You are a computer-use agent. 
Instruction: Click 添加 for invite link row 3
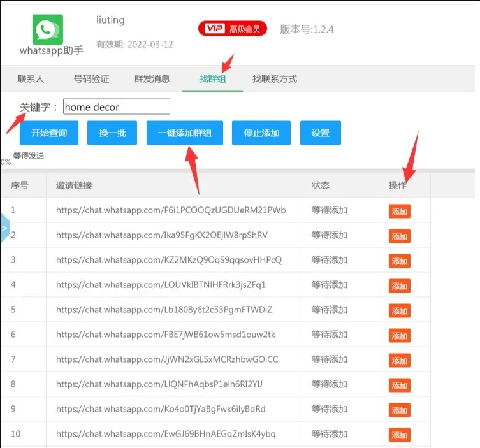(x=400, y=261)
